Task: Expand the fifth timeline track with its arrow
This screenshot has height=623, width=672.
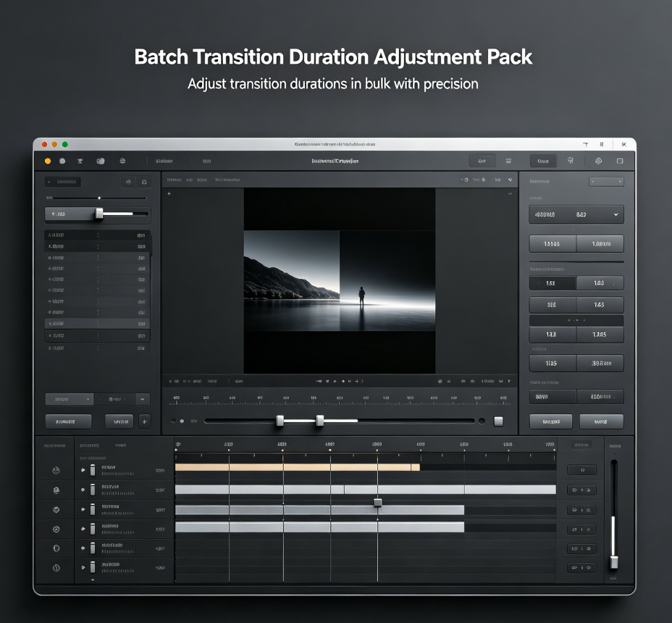Action: 83,548
